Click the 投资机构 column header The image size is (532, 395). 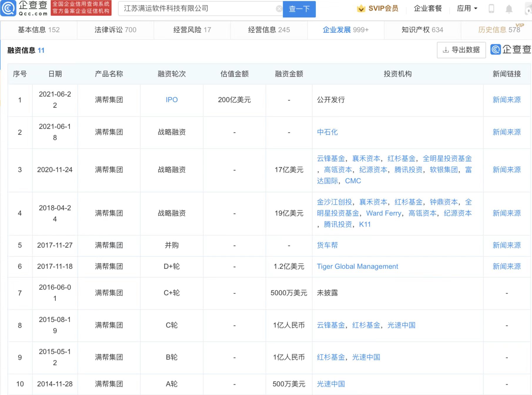point(398,74)
